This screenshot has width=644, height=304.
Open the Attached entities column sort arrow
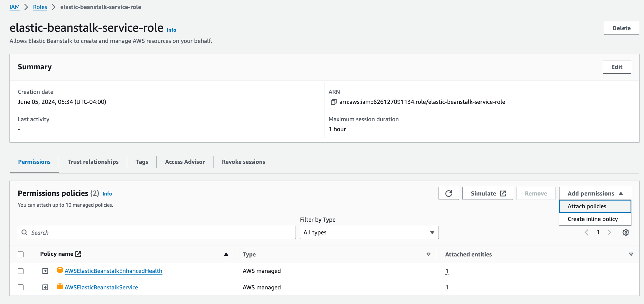[631, 254]
